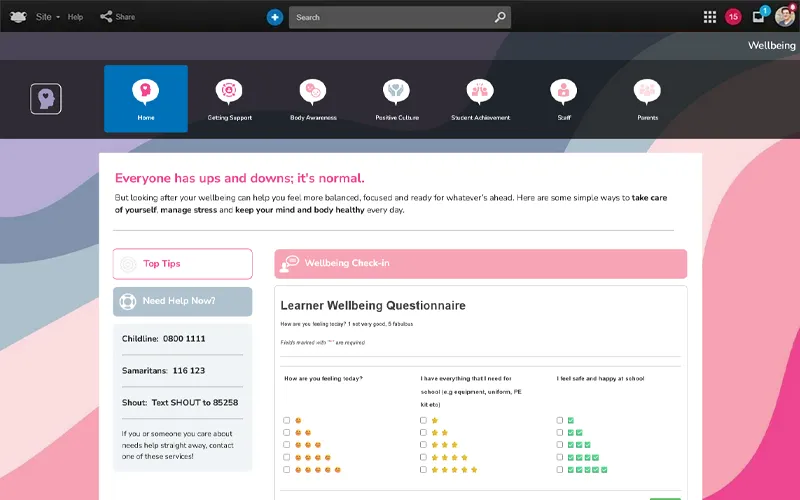Open the Getting Support tab
800x500 pixels.
pyautogui.click(x=230, y=100)
